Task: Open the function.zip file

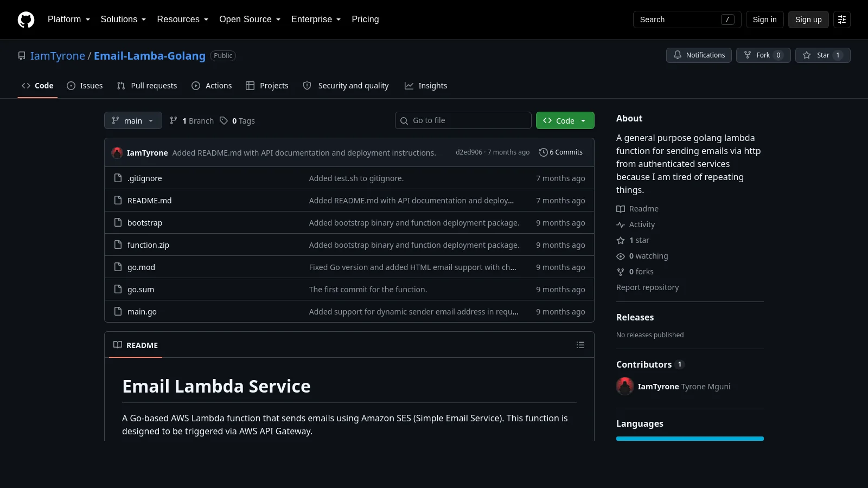Action: pos(148,245)
